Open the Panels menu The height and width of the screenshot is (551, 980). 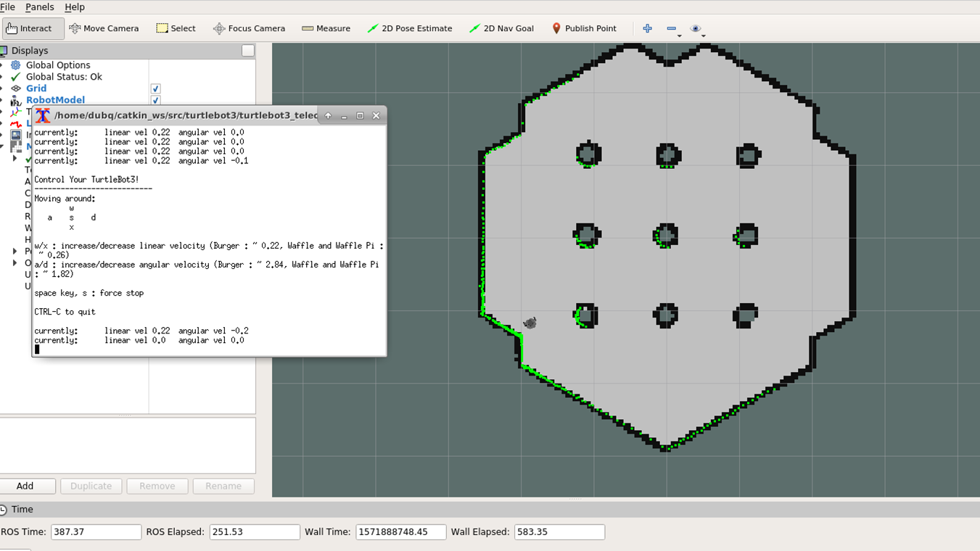[x=39, y=7]
